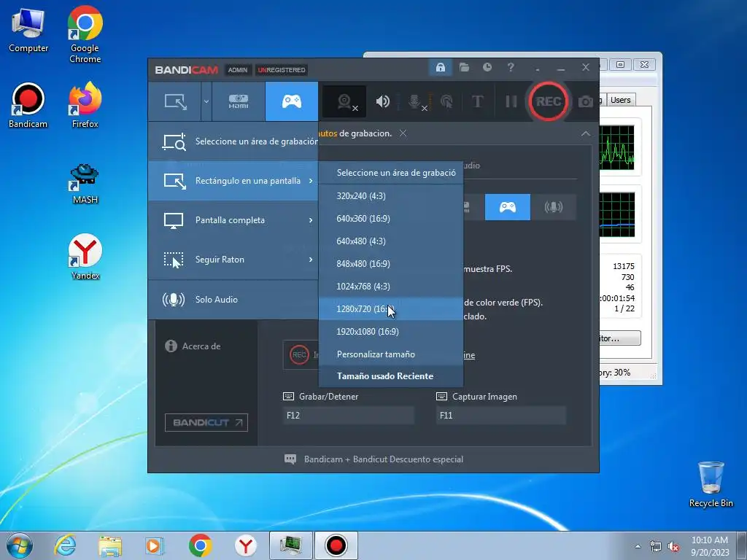Click the muted volume tray icon
747x560 pixels.
point(673,547)
